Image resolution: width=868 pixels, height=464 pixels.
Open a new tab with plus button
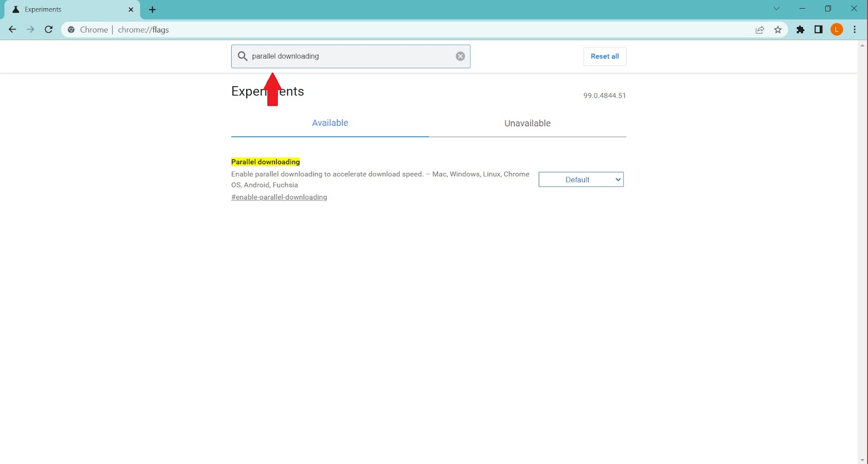[x=152, y=10]
